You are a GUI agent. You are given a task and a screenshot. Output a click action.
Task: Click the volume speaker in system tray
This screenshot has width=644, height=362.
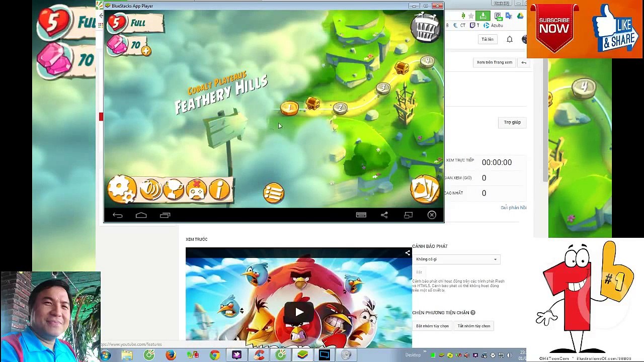point(508,355)
